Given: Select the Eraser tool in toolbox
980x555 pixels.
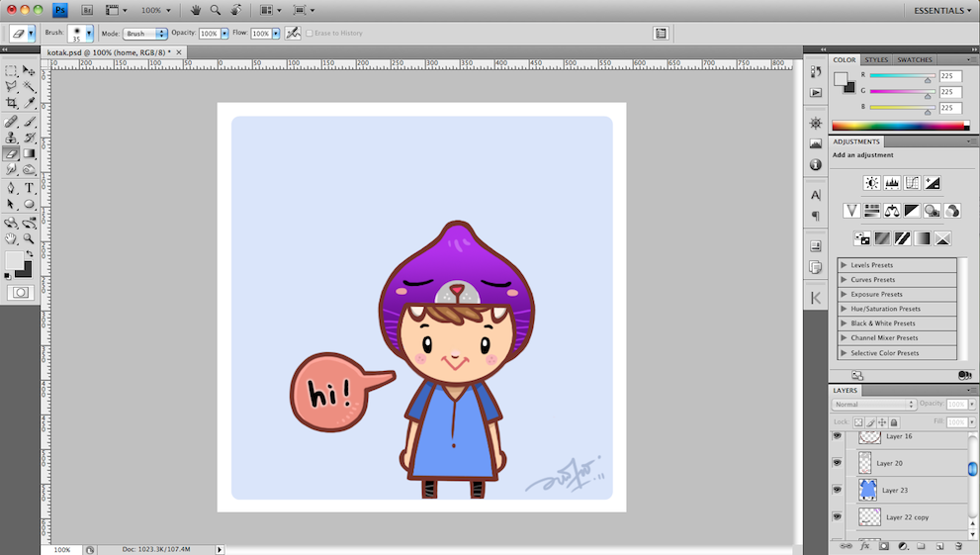Looking at the screenshot, I should pyautogui.click(x=11, y=153).
